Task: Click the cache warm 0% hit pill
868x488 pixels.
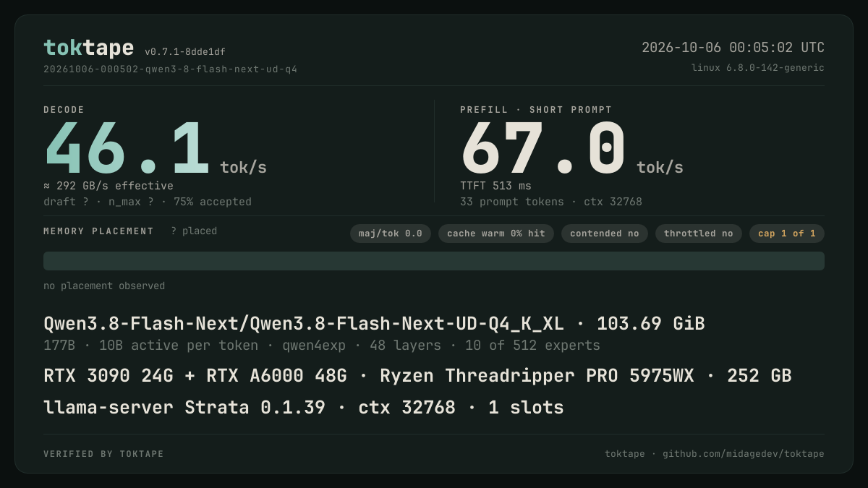Action: 496,234
